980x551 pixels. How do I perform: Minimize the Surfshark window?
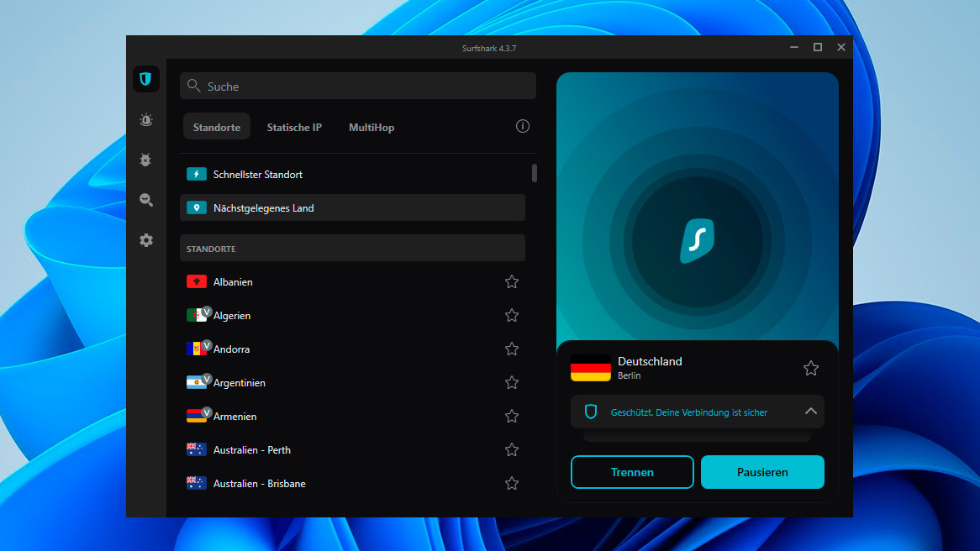pos(793,48)
